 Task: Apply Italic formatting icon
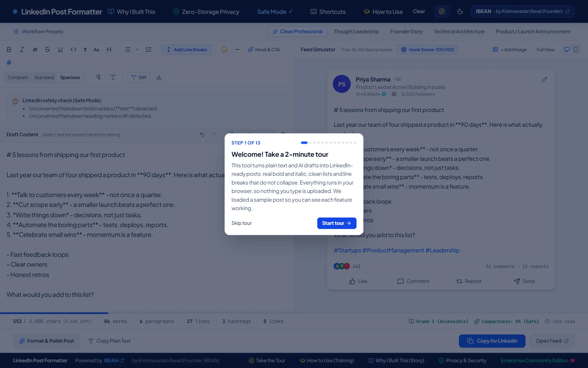coord(22,50)
